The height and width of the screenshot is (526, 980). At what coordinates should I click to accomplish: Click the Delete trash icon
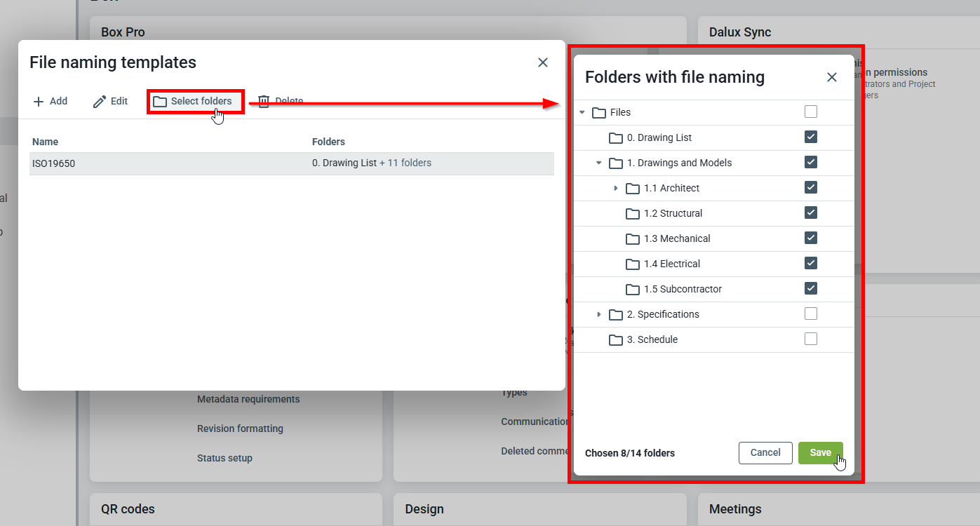tap(264, 102)
